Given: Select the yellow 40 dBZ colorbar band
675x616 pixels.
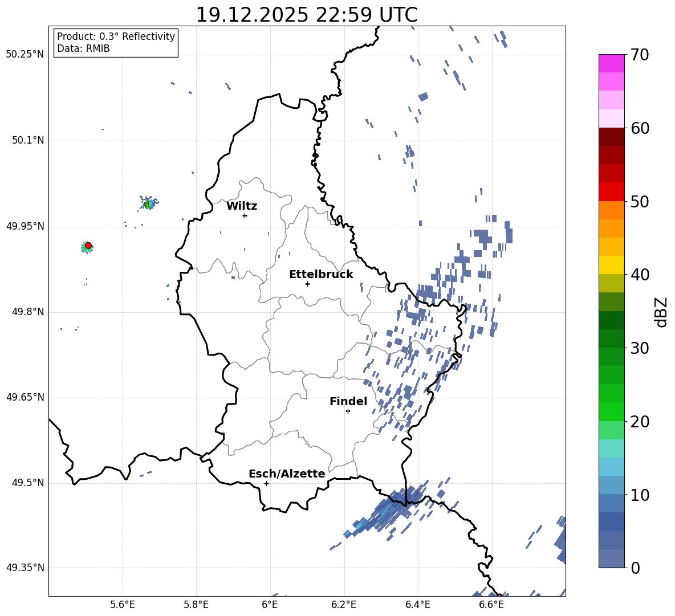Looking at the screenshot, I should click(x=611, y=265).
